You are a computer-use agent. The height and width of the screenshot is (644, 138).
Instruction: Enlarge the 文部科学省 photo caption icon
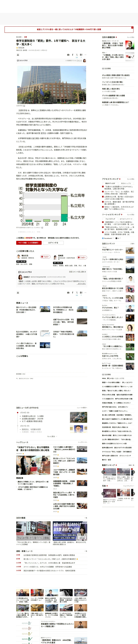[x=24, y=106]
